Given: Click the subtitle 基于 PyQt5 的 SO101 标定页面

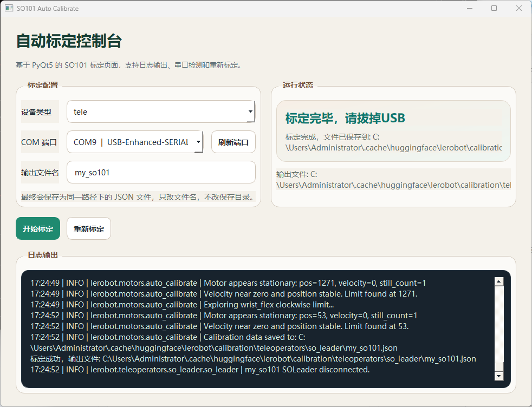Looking at the screenshot, I should (129, 65).
